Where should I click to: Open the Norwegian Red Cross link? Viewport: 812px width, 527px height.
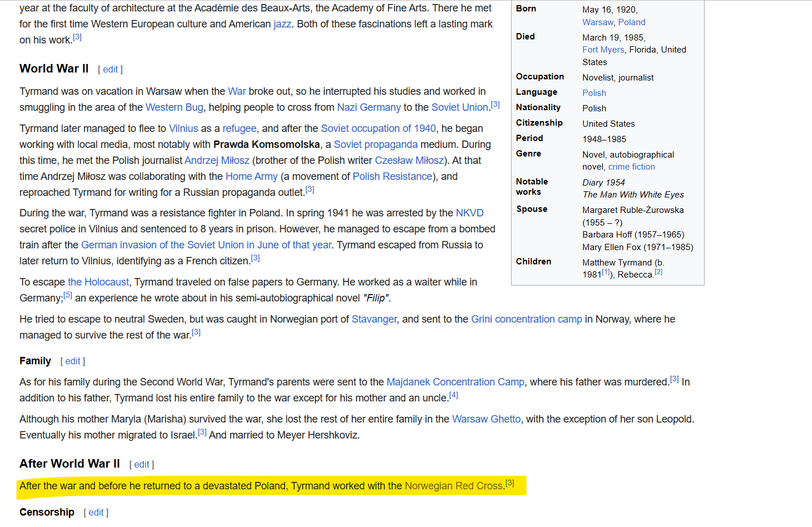pyautogui.click(x=454, y=486)
